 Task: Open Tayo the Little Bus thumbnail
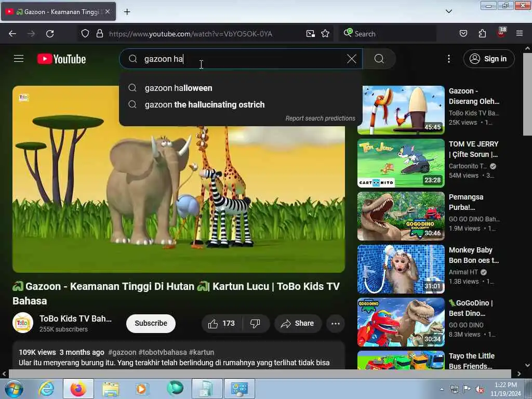pyautogui.click(x=401, y=360)
